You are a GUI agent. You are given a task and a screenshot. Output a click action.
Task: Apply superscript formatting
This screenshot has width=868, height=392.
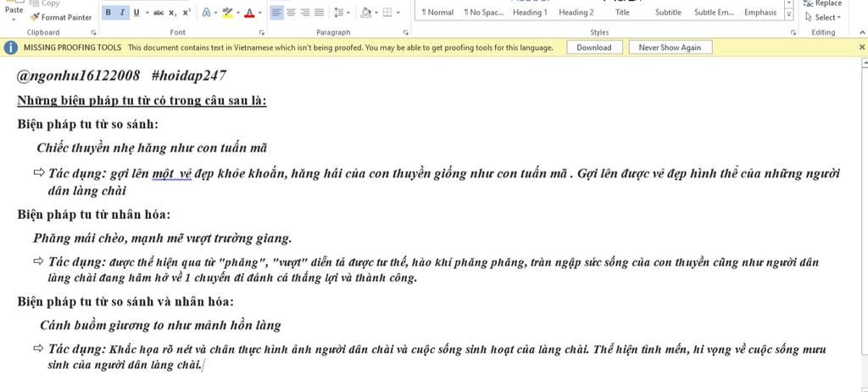(186, 12)
